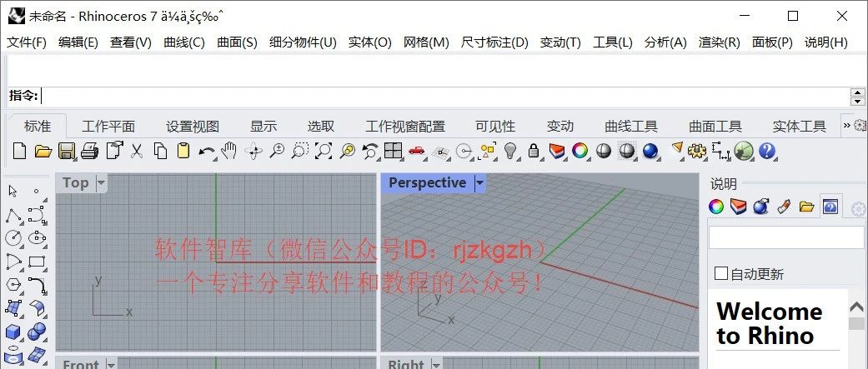
Task: Select the Fillet curves tool in sidebar
Action: coord(37,285)
